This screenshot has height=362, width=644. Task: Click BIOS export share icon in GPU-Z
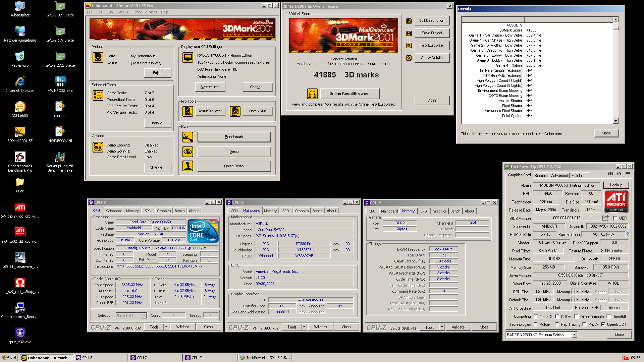[x=605, y=218]
